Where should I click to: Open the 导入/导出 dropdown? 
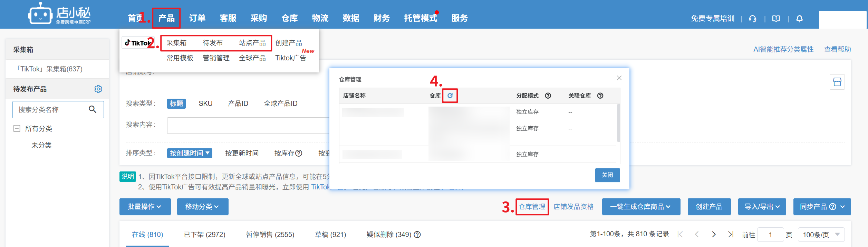pyautogui.click(x=762, y=207)
